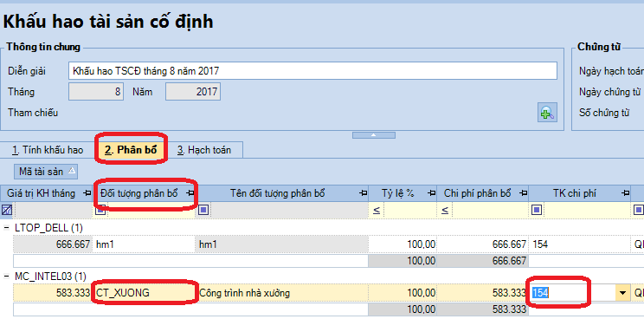
Task: Switch to the 1. Tính khấu hao tab
Action: pyautogui.click(x=48, y=150)
